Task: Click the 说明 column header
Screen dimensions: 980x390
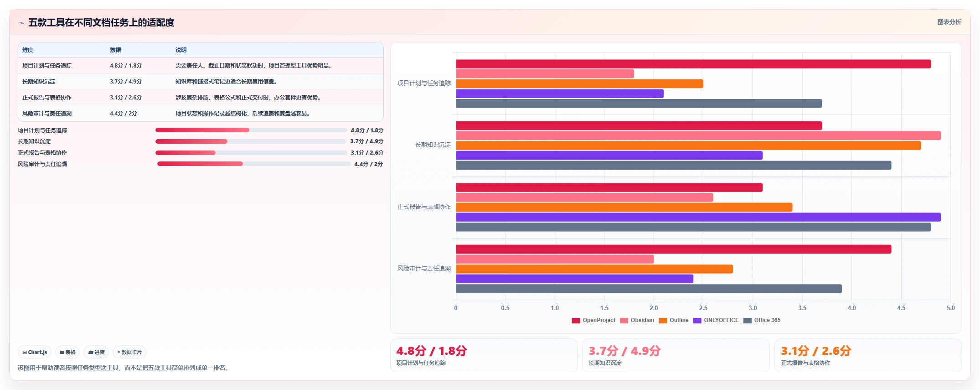Action: 181,50
